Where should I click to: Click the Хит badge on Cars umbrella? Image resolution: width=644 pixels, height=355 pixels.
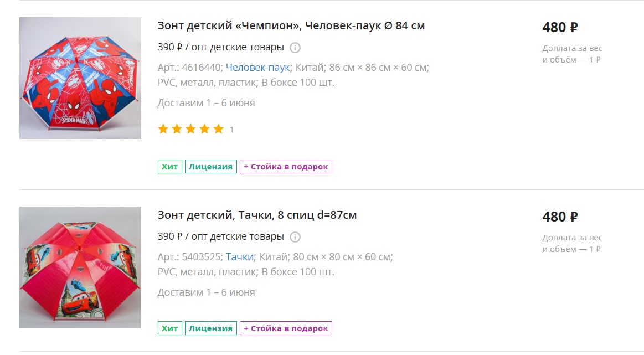click(x=169, y=328)
